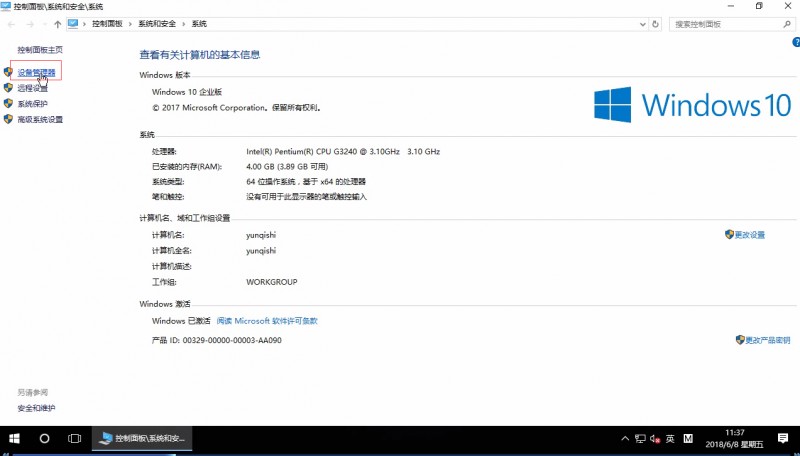Select 系统 breadcrumb in address bar

(x=199, y=24)
